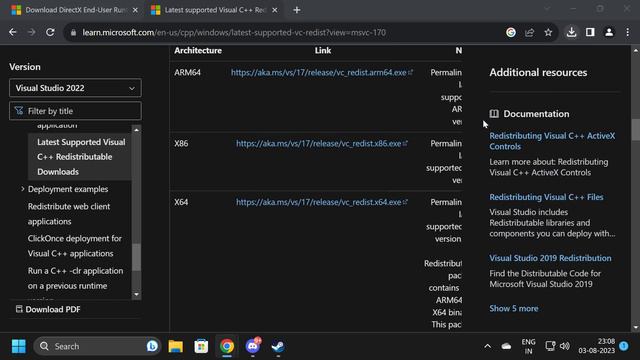
Task: Click Show 5 more resources
Action: [x=513, y=308]
